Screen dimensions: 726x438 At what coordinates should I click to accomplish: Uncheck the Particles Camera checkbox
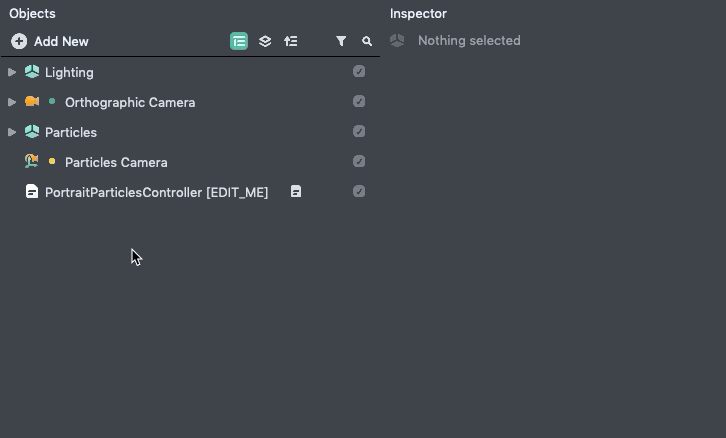click(x=359, y=162)
